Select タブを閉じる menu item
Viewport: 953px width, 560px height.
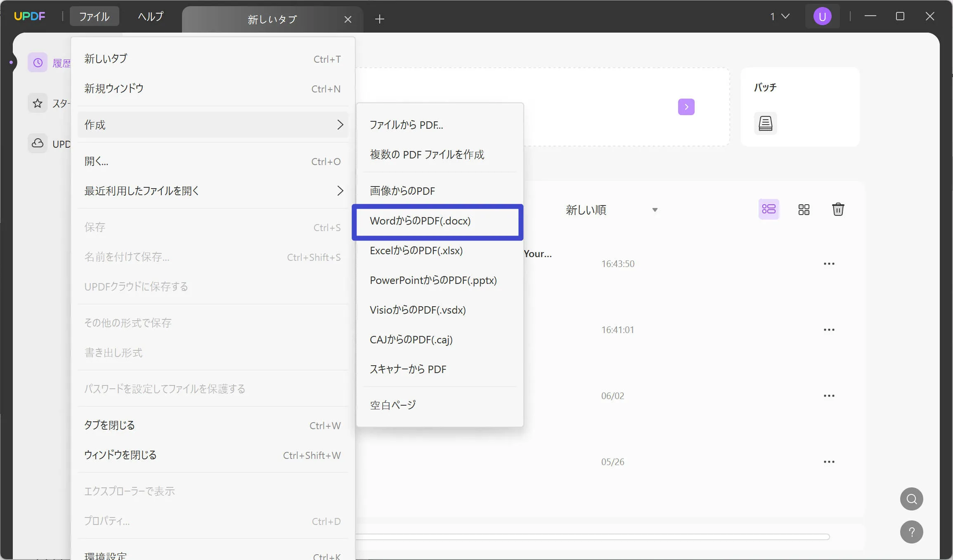coord(213,425)
